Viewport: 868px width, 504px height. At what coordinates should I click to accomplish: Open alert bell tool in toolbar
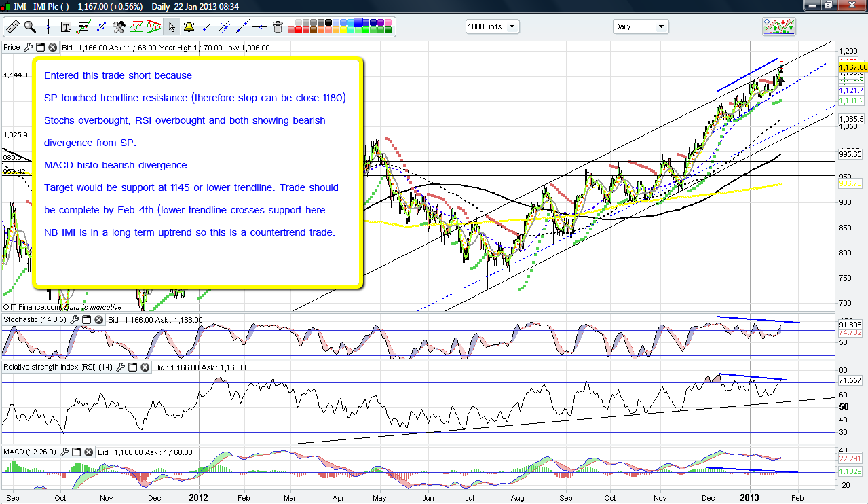pos(189,27)
